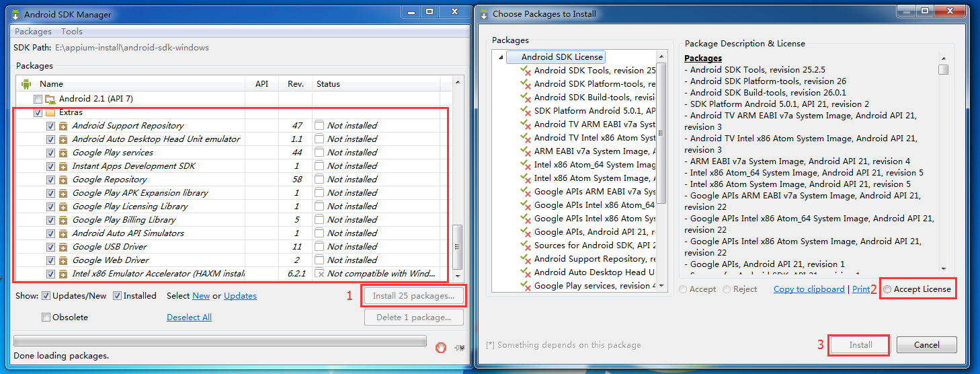Uncheck the Google Play services checkbox

tap(50, 153)
